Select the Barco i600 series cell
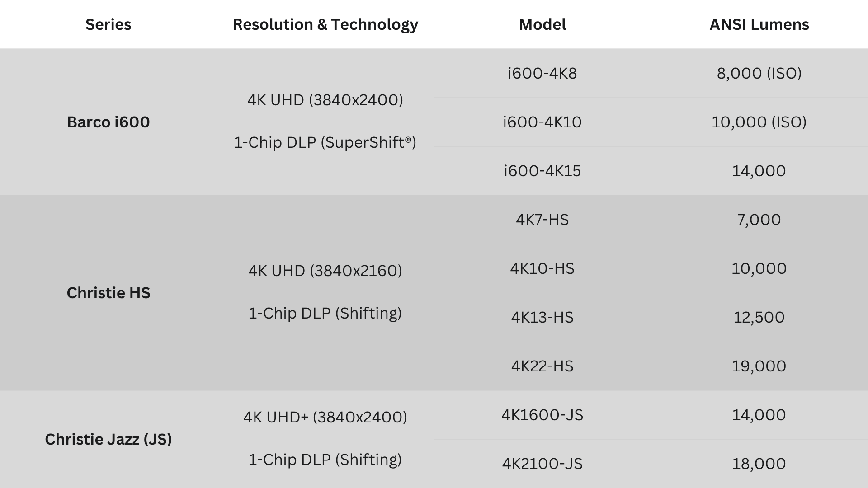 (x=108, y=122)
